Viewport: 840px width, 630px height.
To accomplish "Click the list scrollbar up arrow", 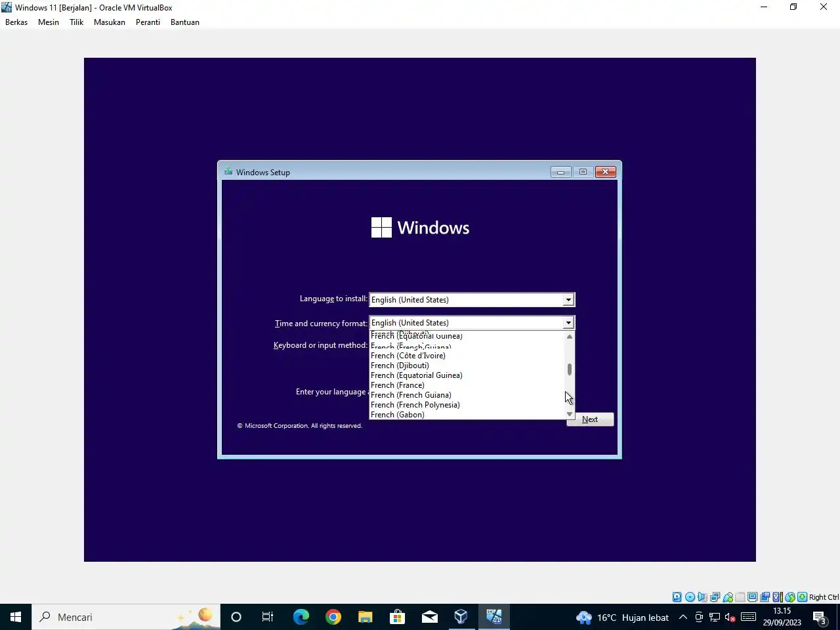I will click(570, 337).
